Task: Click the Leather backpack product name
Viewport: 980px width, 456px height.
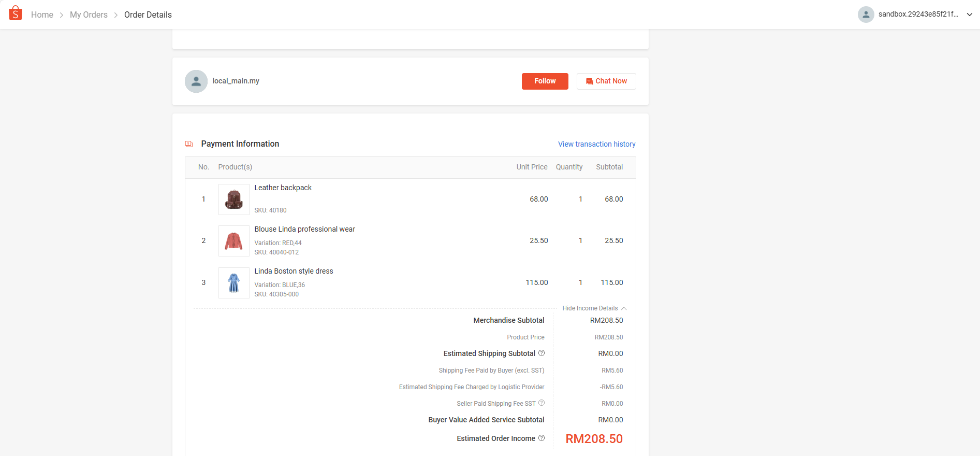Action: (x=283, y=188)
